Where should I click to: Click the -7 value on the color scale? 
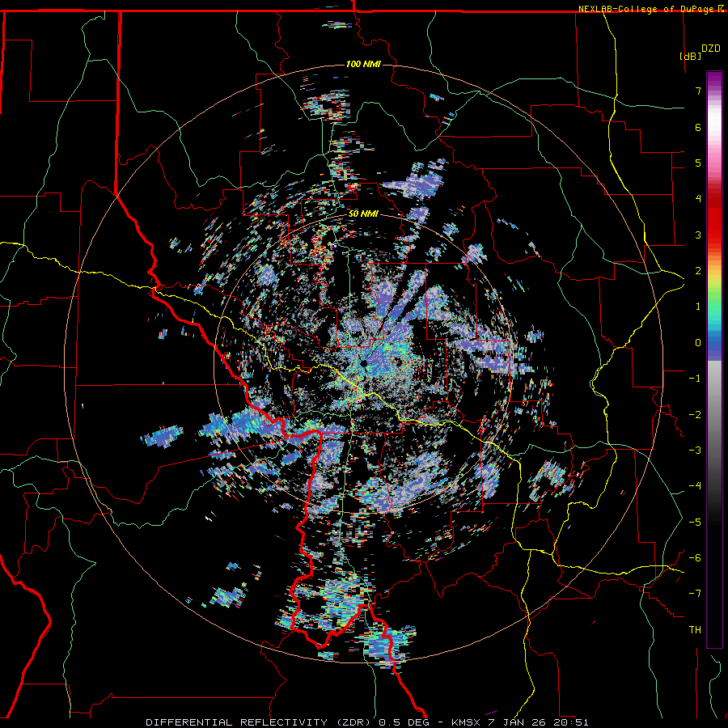695,594
